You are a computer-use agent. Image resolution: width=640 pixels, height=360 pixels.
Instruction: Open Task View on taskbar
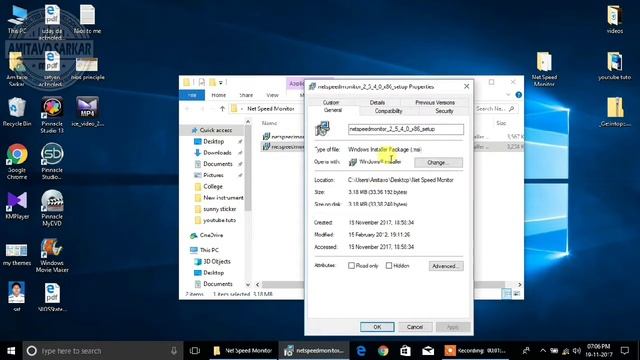(x=195, y=351)
